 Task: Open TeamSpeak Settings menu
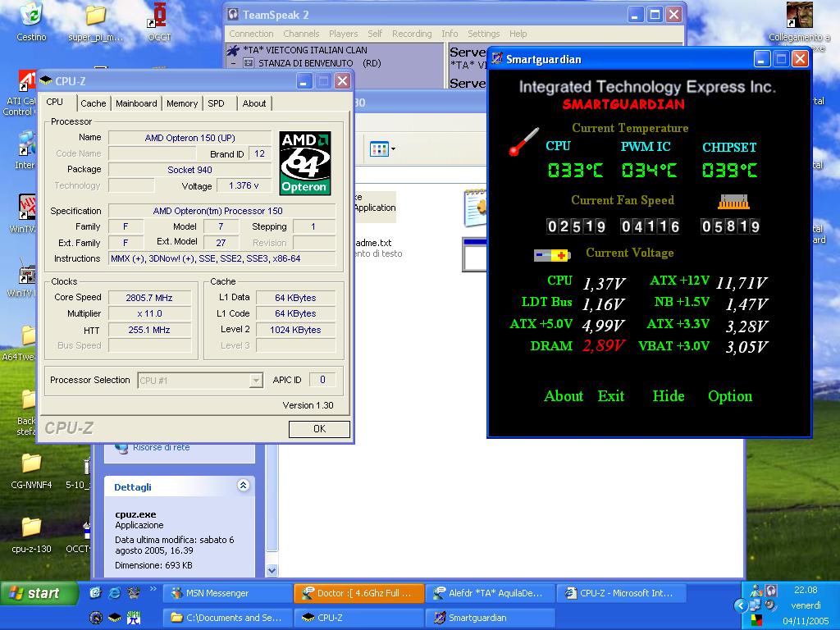[x=484, y=34]
